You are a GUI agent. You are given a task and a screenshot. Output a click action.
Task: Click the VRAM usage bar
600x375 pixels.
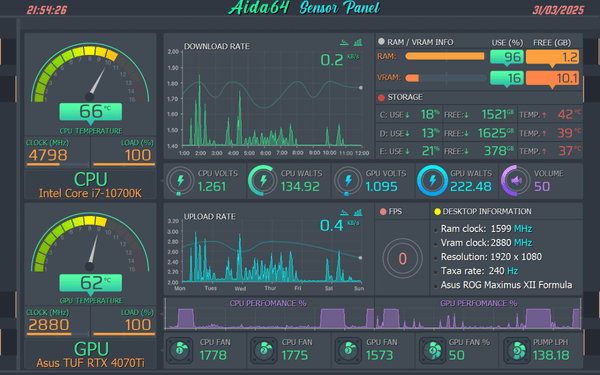(x=445, y=78)
